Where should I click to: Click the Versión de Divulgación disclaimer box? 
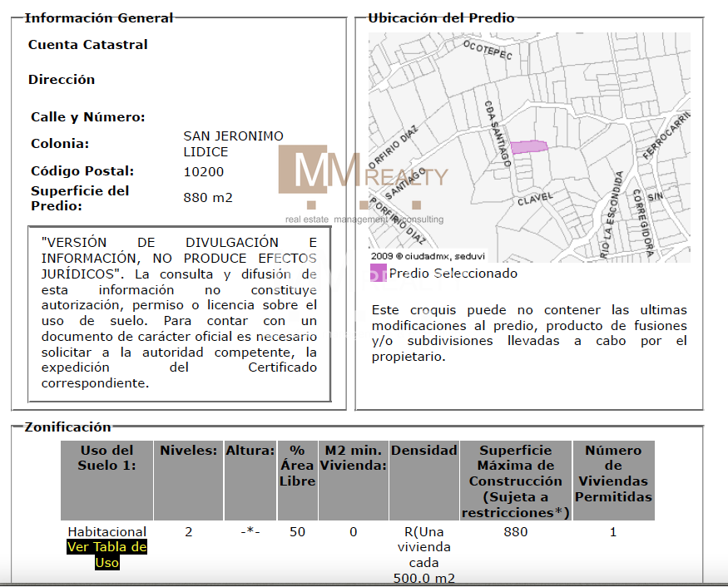[x=179, y=313]
